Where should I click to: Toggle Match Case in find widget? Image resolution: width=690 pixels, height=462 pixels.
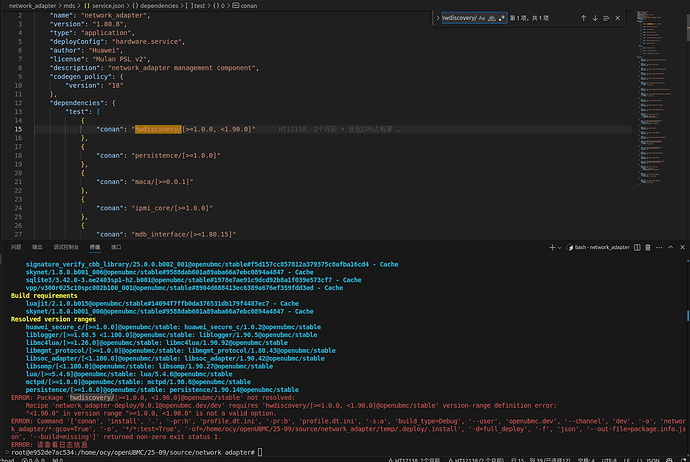(x=481, y=19)
